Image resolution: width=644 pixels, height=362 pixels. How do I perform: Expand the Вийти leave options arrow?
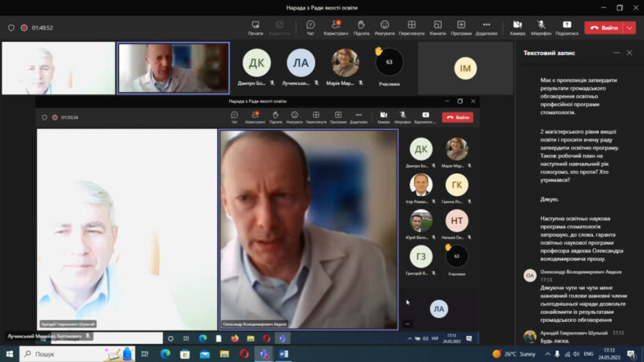point(630,28)
